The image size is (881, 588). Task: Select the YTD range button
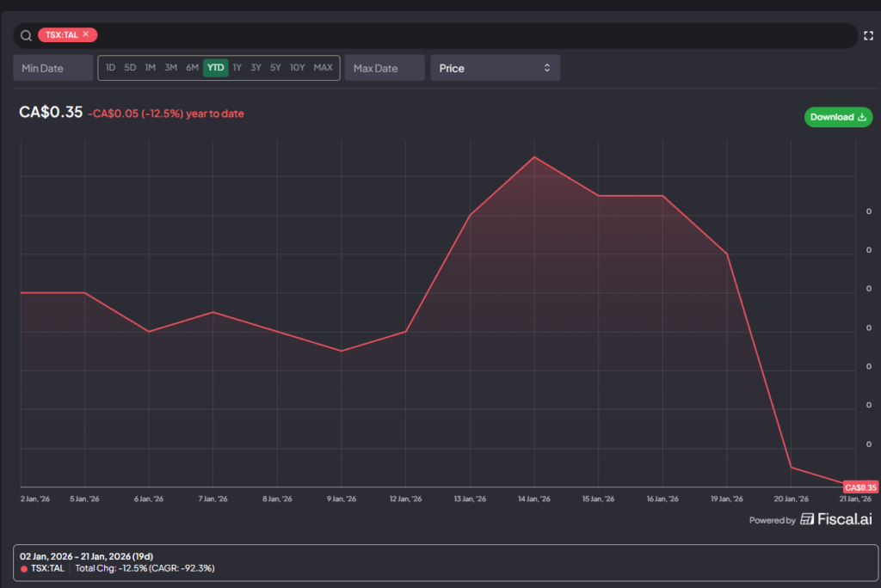tap(215, 68)
